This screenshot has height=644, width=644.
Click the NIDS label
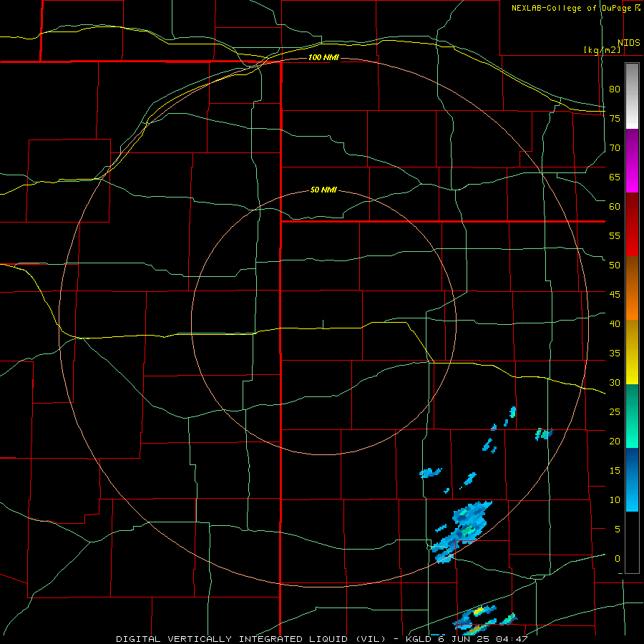pos(629,43)
